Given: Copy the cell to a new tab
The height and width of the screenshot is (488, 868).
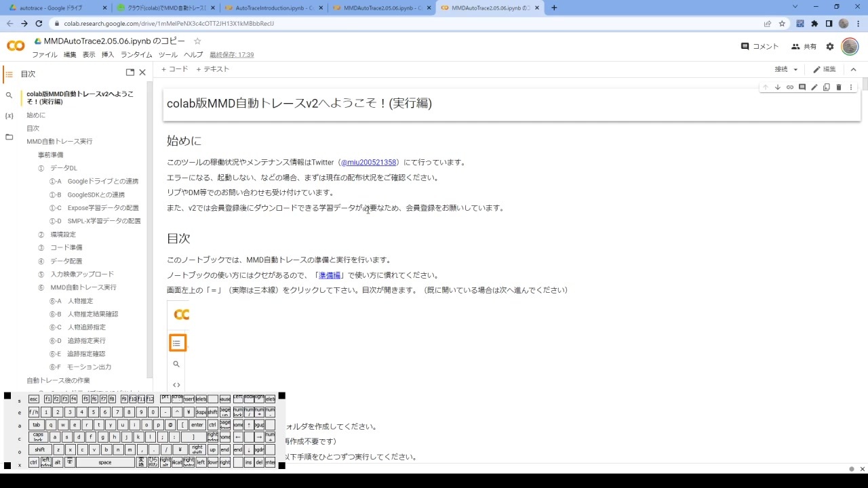Looking at the screenshot, I should tap(827, 87).
